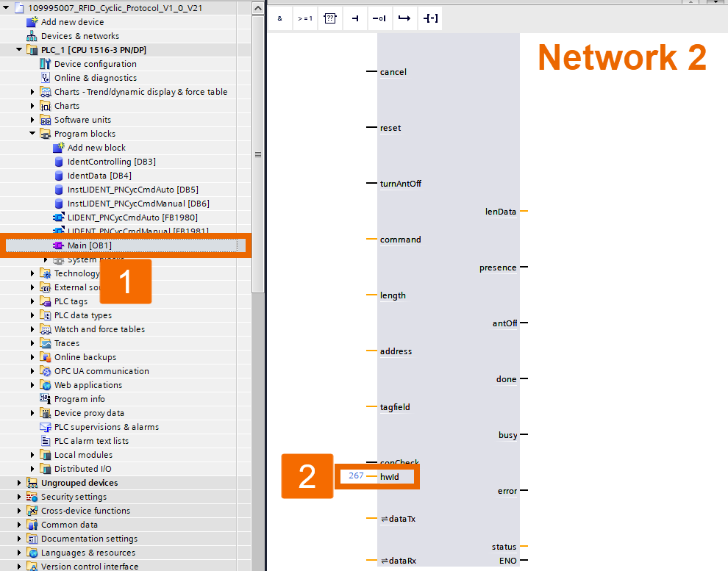Click the Traces folder icon

[45, 342]
